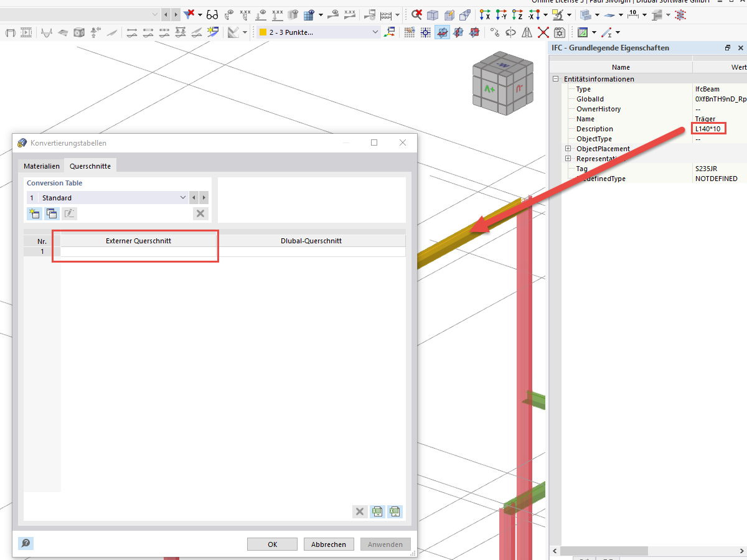The image size is (747, 560).
Task: Create new conversion table icon
Action: click(x=34, y=213)
